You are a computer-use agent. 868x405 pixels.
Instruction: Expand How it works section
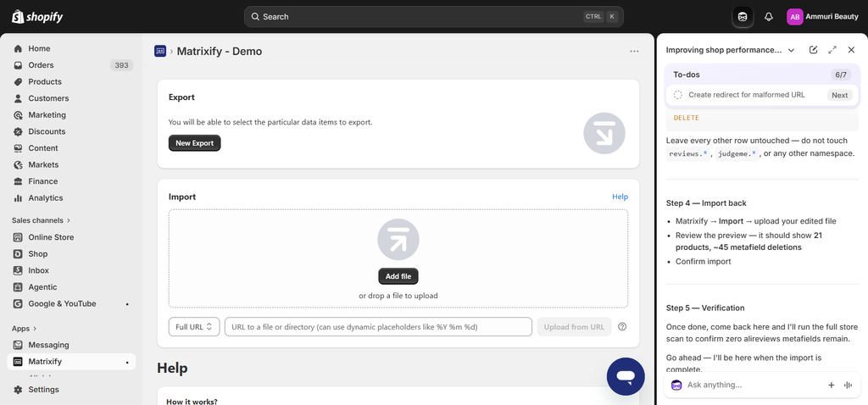[192, 402]
